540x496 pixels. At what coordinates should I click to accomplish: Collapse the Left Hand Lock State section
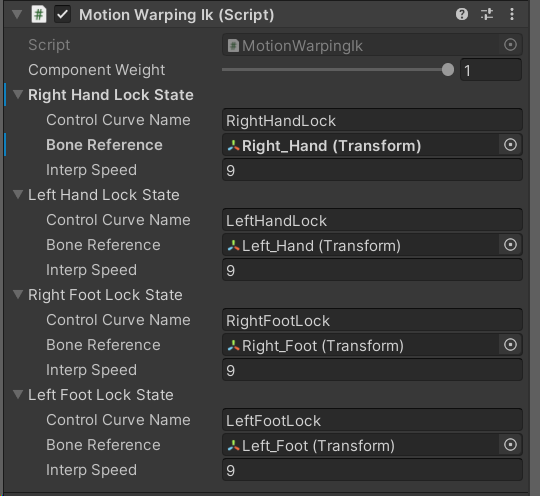18,194
